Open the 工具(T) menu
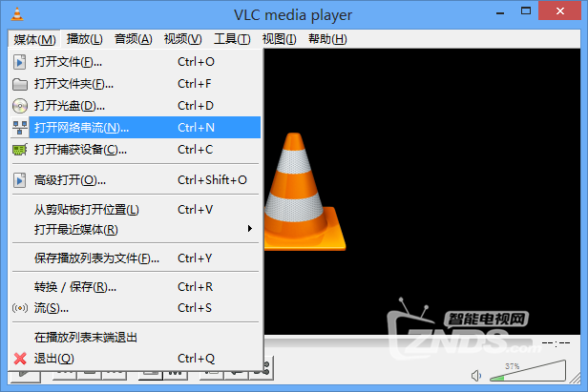 click(x=232, y=39)
